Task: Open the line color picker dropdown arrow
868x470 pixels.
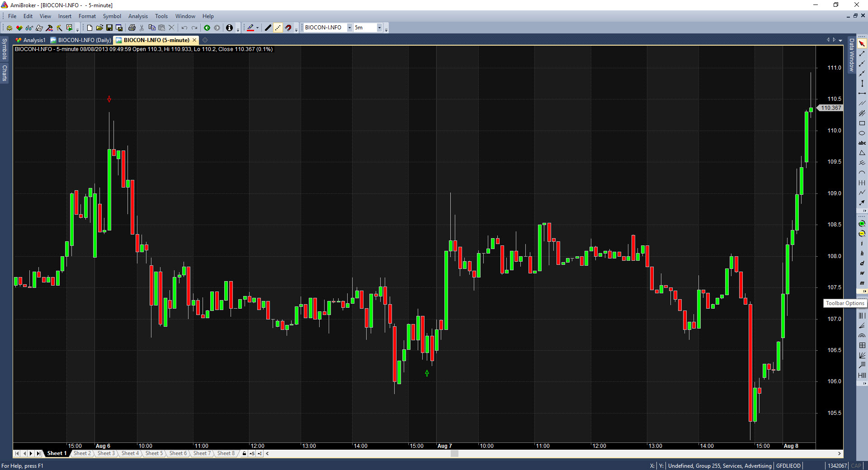Action: tap(258, 28)
